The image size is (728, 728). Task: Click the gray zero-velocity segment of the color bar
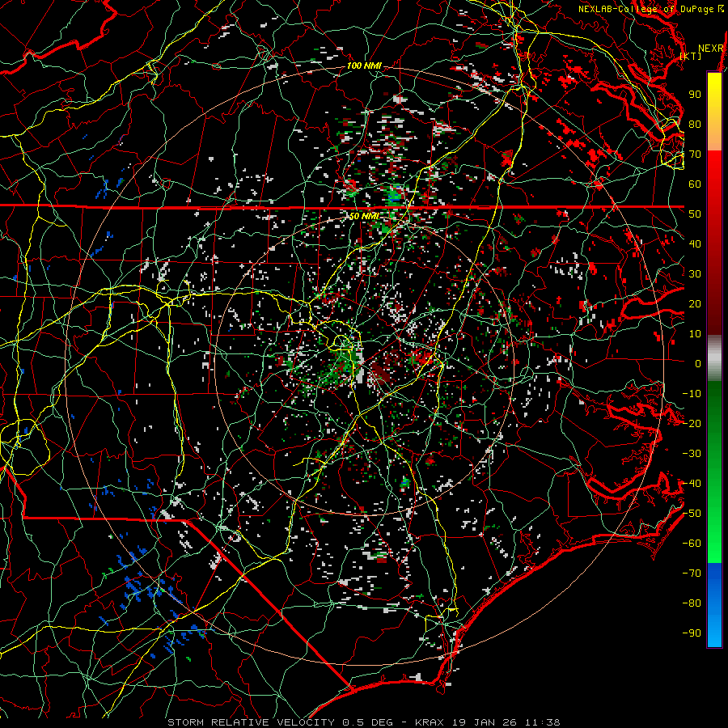pyautogui.click(x=714, y=358)
